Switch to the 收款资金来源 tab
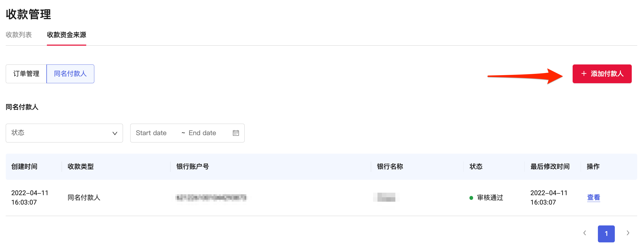644x251 pixels. pyautogui.click(x=66, y=35)
